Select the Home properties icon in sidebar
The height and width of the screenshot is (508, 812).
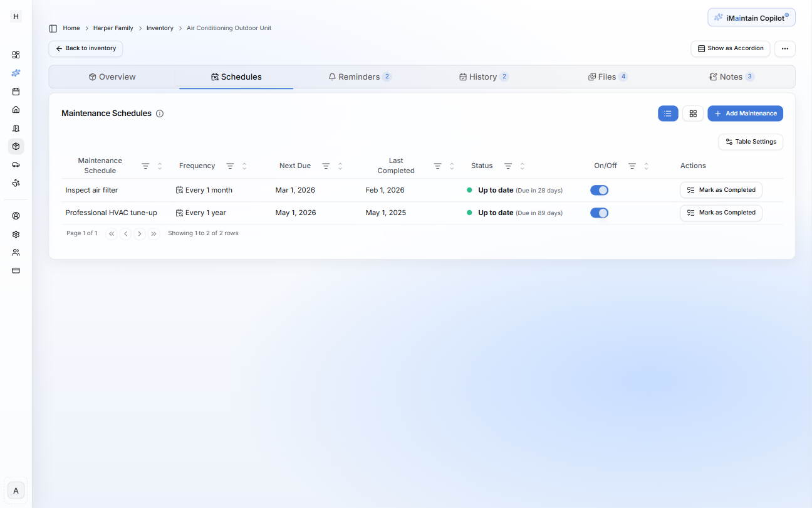coord(16,109)
